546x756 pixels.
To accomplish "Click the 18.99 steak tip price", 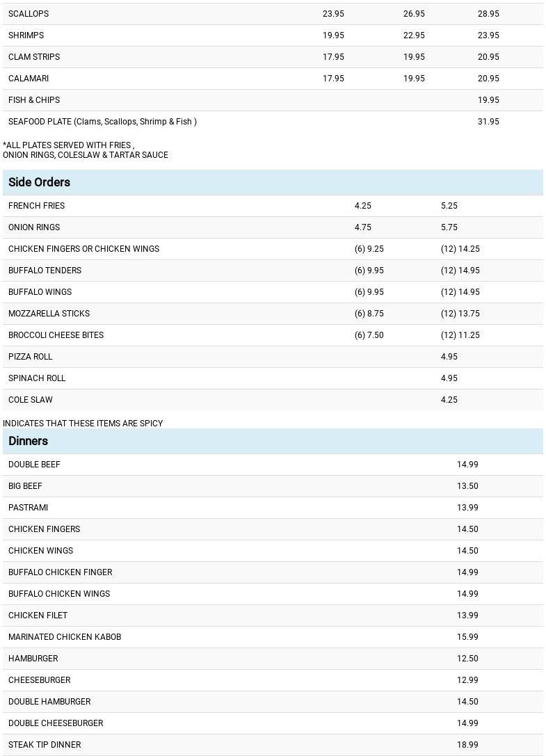I will click(x=467, y=745).
